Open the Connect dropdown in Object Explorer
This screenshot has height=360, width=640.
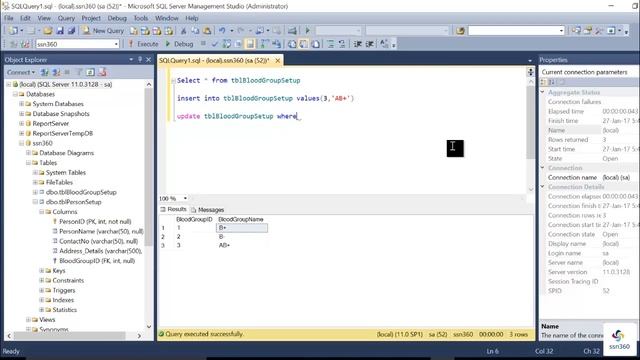click(x=21, y=72)
